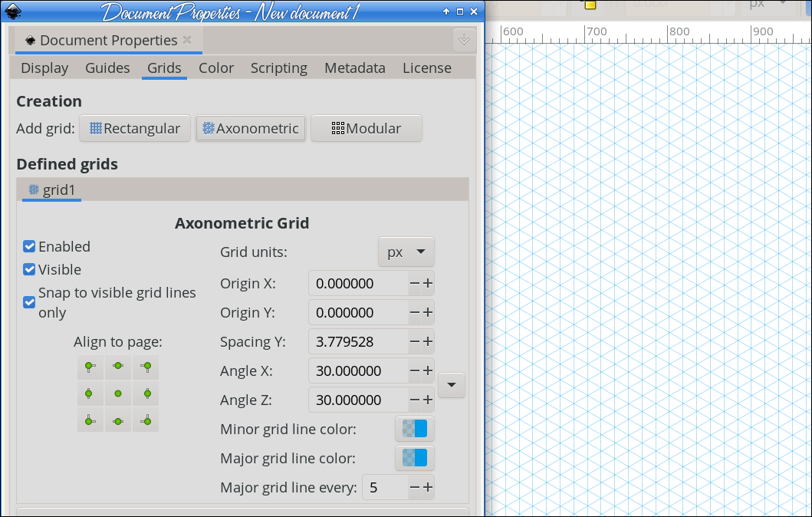Increase the Origin Y value
The height and width of the screenshot is (517, 812).
[428, 312]
